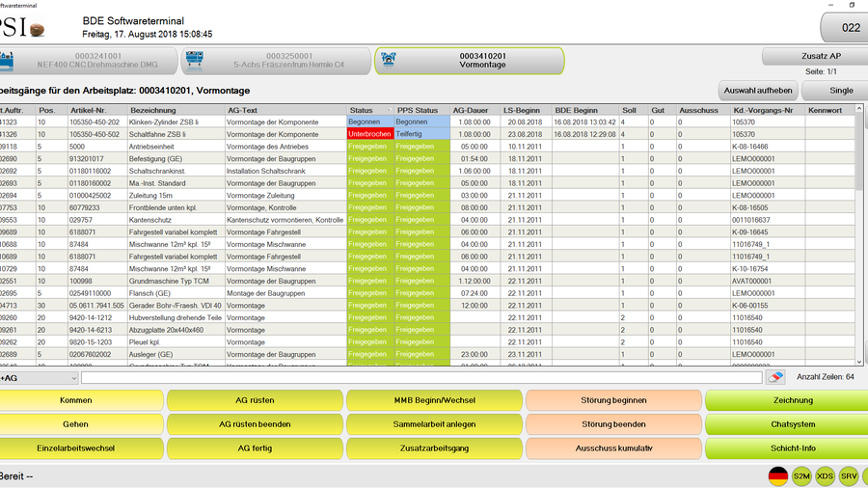The width and height of the screenshot is (868, 489).
Task: Click the Single mode button
Action: tap(835, 91)
